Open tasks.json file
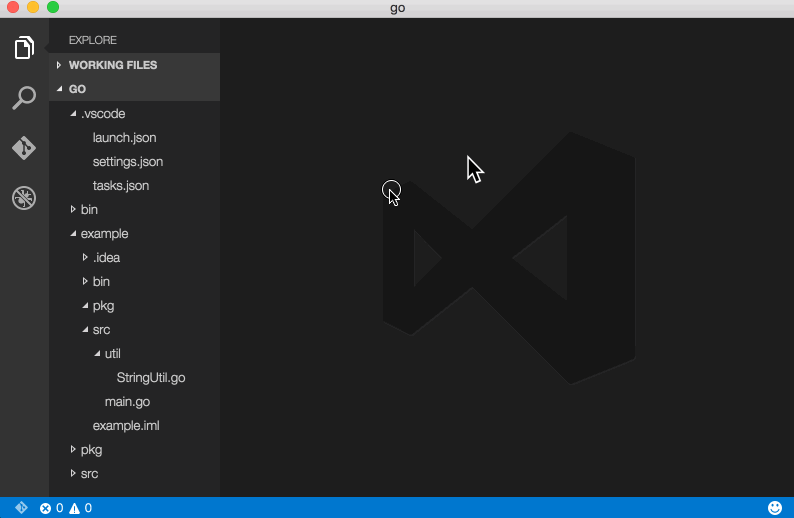Image resolution: width=794 pixels, height=518 pixels. 121,185
